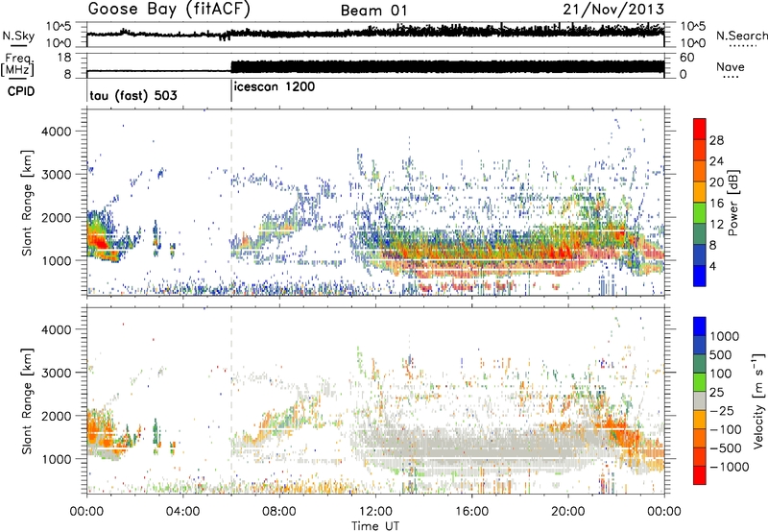The image size is (768, 532).
Task: Click the '20:00' time tick label
Action: coord(567,512)
